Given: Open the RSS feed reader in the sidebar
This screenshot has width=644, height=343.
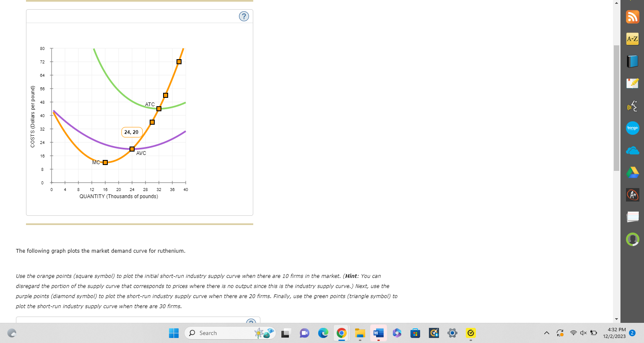Looking at the screenshot, I should tap(633, 16).
